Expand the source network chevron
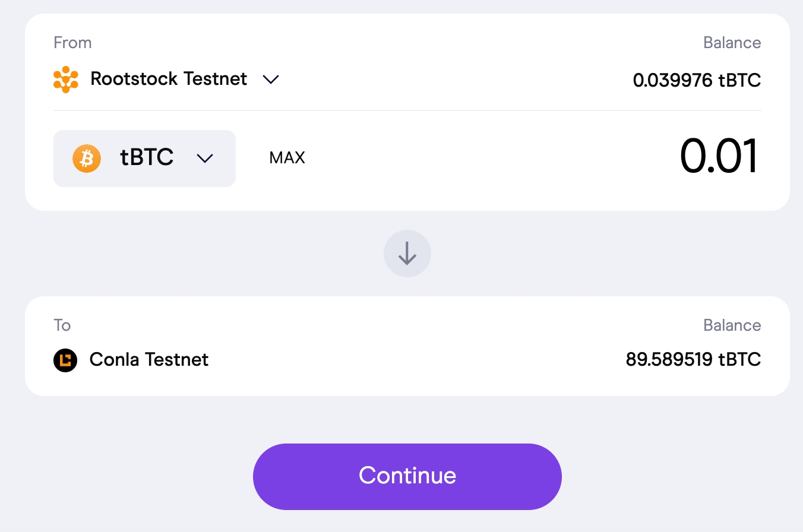This screenshot has width=803, height=532. [x=271, y=80]
